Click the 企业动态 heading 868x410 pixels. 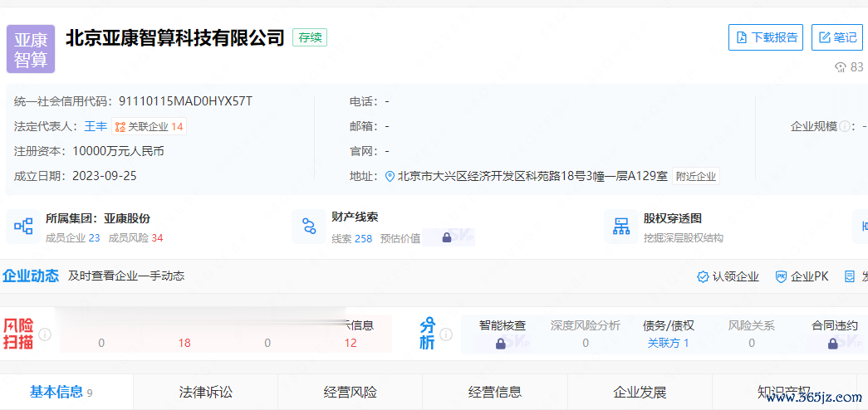(31, 276)
